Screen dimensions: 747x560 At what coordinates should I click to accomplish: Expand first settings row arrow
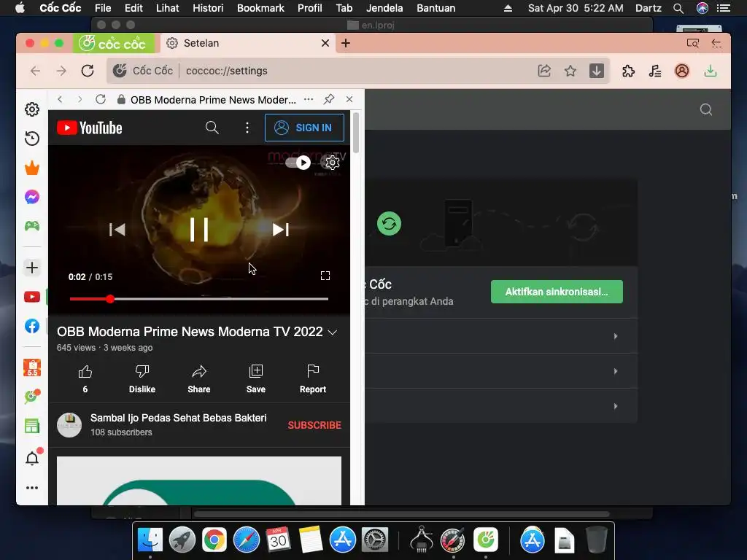pyautogui.click(x=616, y=336)
